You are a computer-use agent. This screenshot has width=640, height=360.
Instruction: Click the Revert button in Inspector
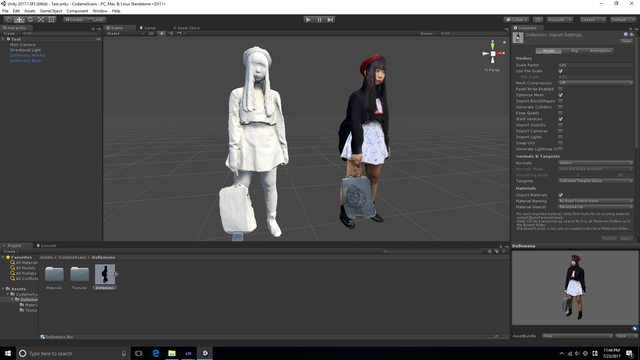pos(609,238)
